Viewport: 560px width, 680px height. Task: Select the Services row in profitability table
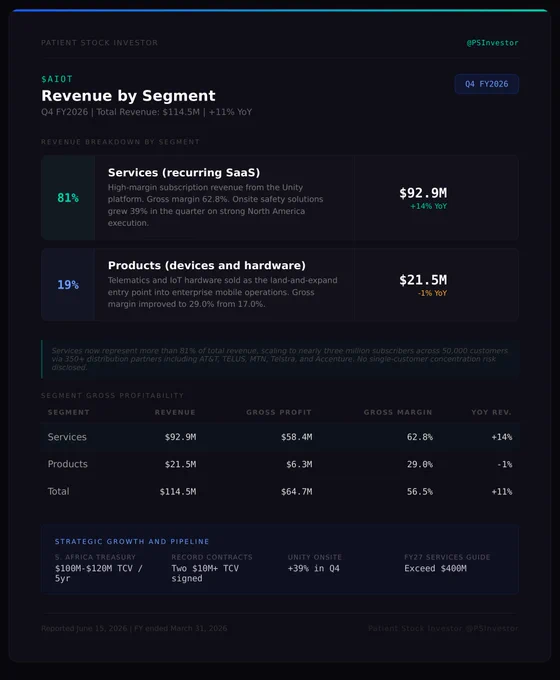[280, 437]
